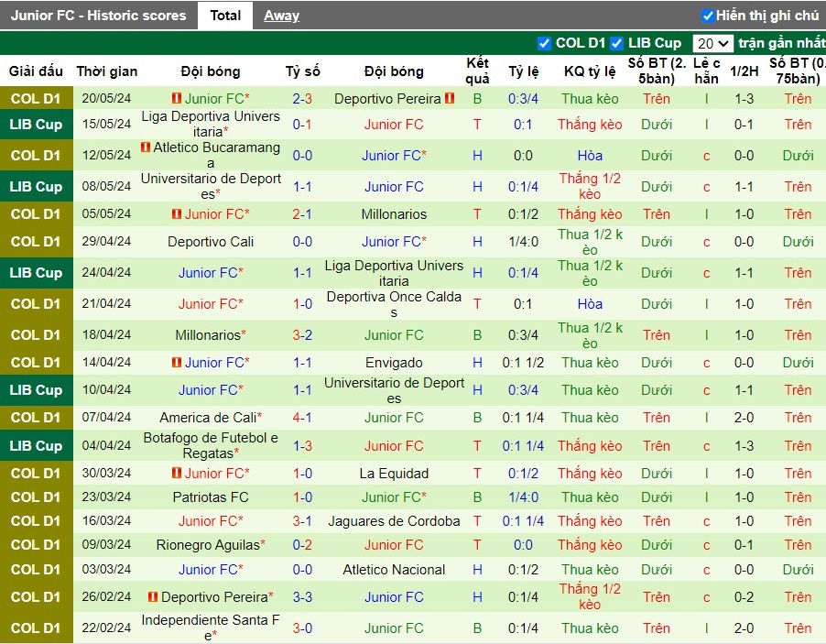This screenshot has height=644, width=826.
Task: Open Liga Deportiva Universitaria link on 15/05/24
Action: [211, 124]
